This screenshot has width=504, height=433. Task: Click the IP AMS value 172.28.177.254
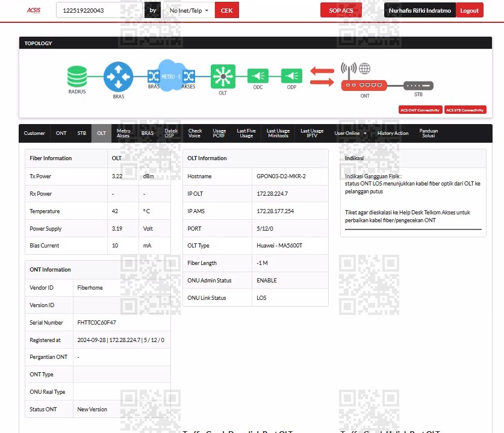coord(275,211)
